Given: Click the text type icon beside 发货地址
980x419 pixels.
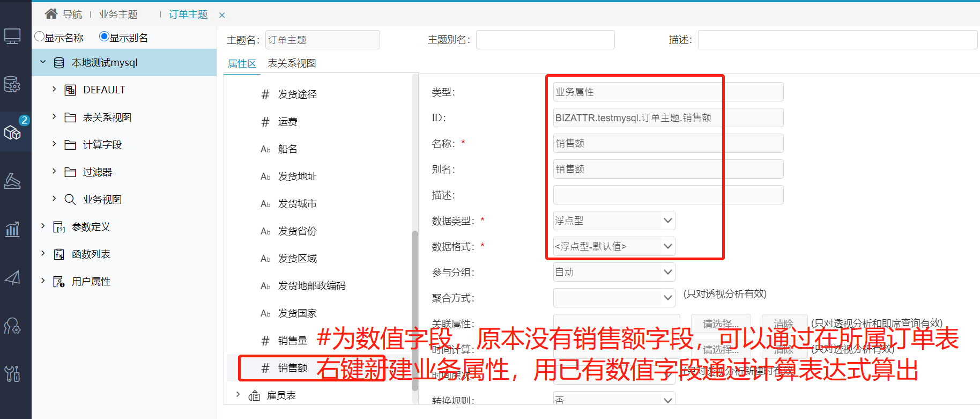Looking at the screenshot, I should point(265,177).
